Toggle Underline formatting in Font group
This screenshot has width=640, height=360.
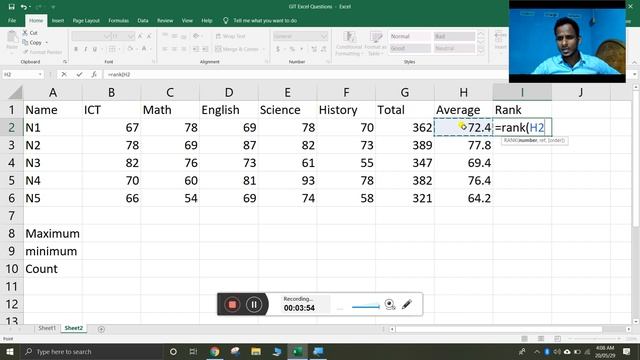[95, 49]
